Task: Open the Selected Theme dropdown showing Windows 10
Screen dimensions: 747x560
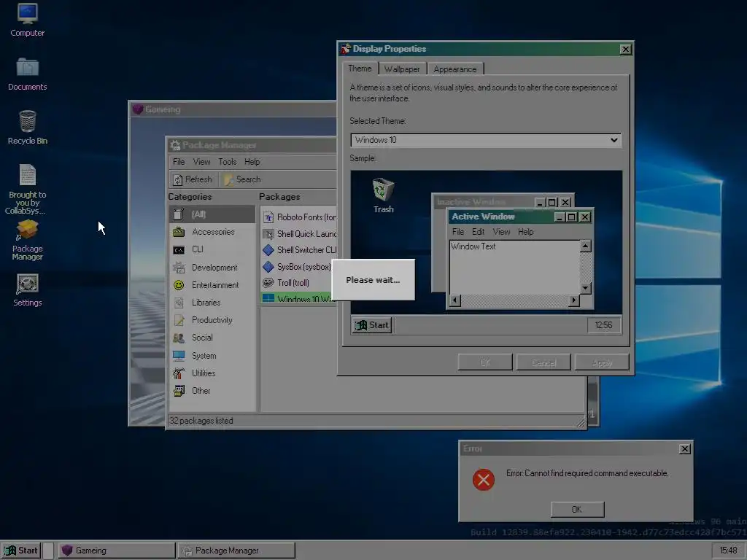Action: pyautogui.click(x=486, y=140)
